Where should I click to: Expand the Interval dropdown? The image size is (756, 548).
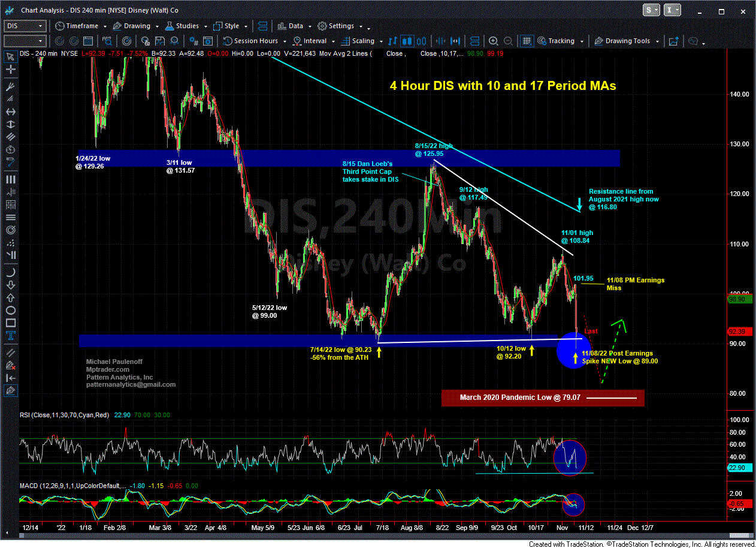coord(332,41)
